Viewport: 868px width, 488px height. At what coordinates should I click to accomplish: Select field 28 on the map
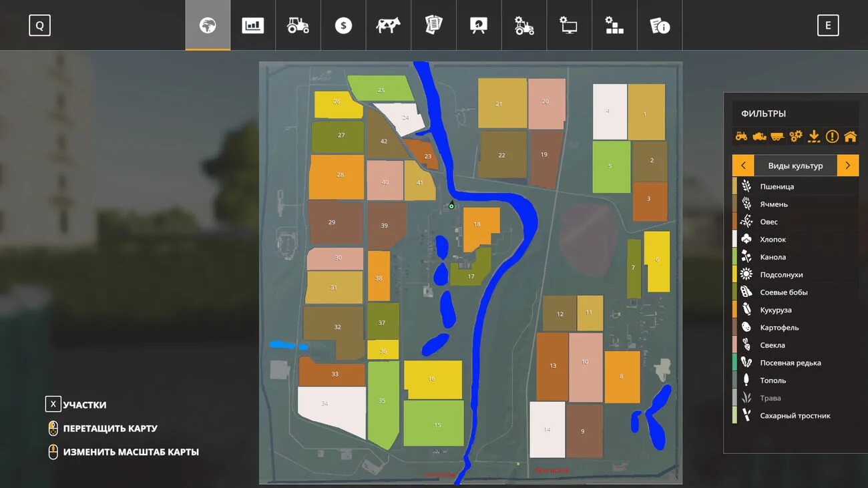pos(337,177)
